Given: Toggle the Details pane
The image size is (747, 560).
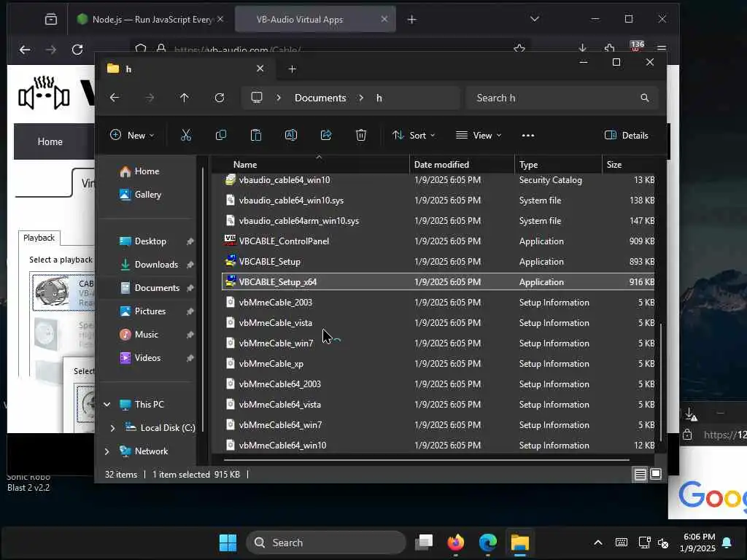Looking at the screenshot, I should click(626, 135).
